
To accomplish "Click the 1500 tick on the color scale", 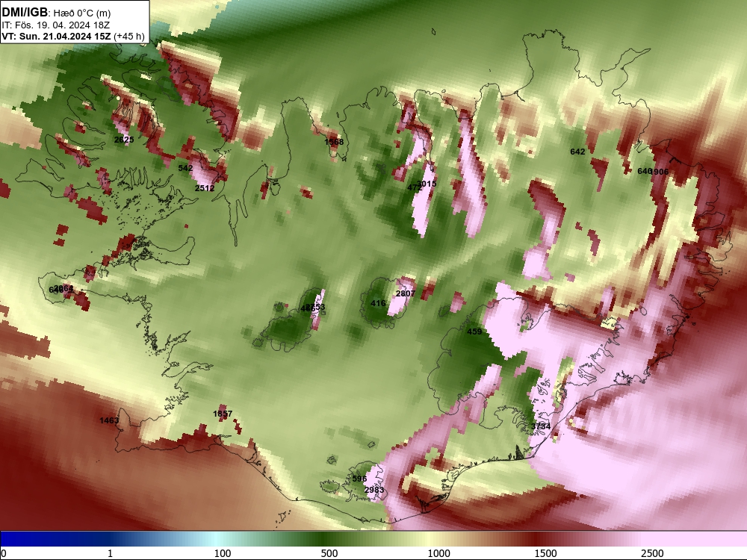I will coord(545,553).
